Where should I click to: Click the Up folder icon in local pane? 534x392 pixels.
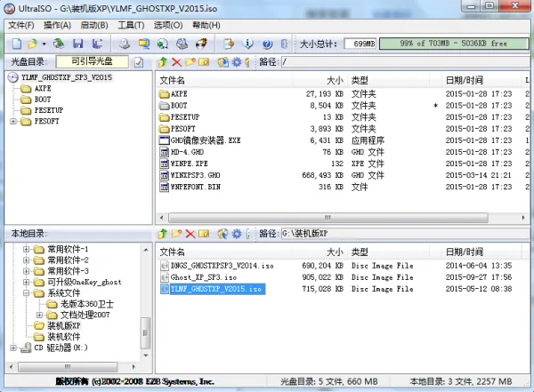click(x=163, y=234)
